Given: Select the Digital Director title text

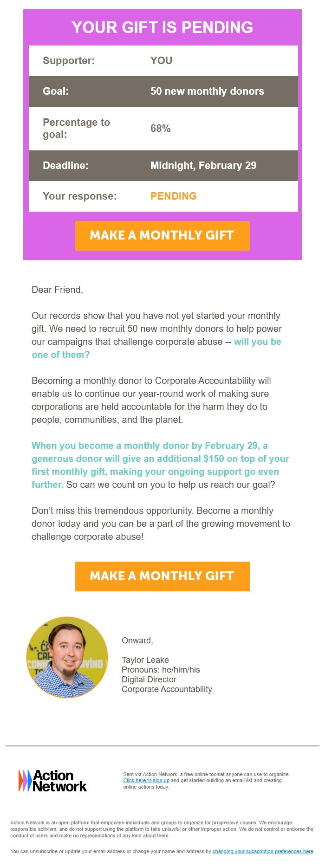Looking at the screenshot, I should pos(149,680).
